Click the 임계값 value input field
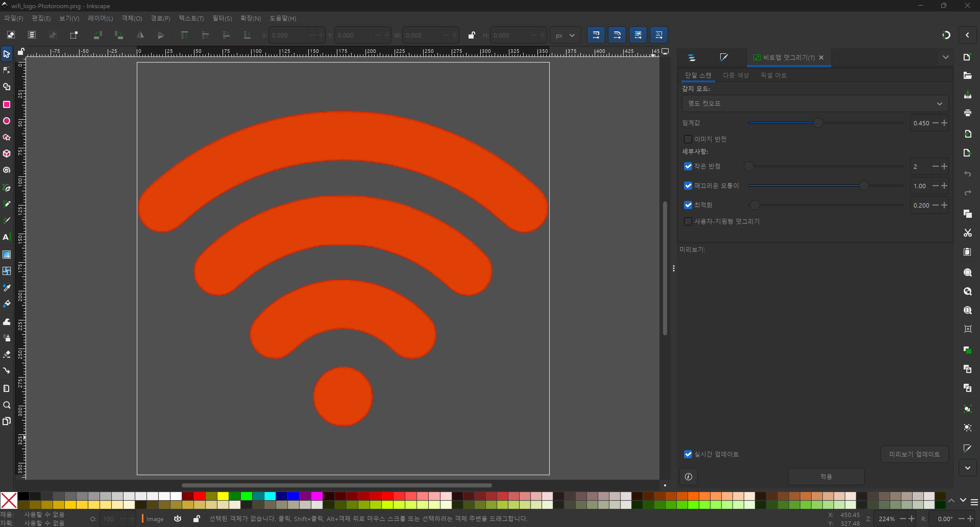The width and height of the screenshot is (980, 527). tap(921, 123)
